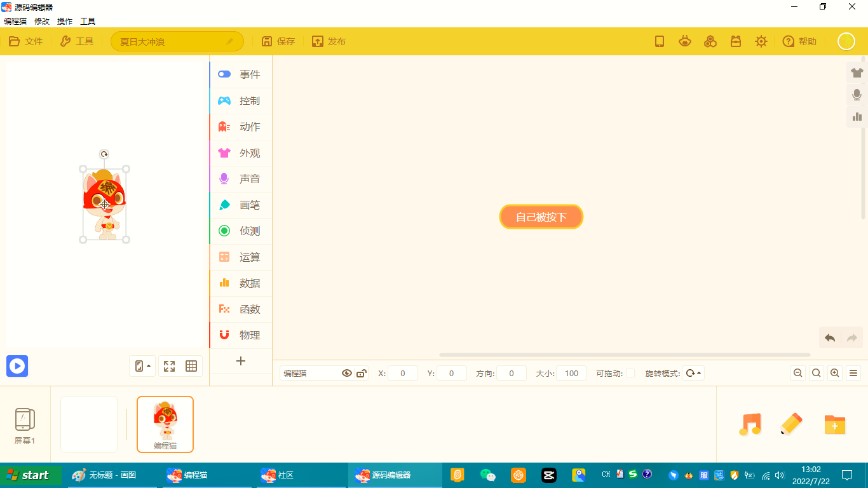868x488 pixels.
Task: Click the workspace horizontal scrollbar
Action: pos(625,355)
